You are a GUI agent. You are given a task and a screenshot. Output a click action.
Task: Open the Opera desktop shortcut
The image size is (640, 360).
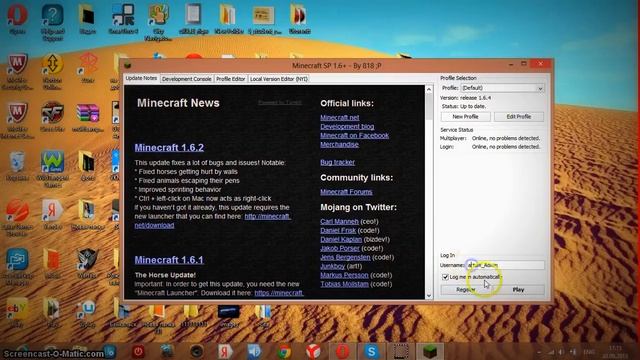(x=17, y=15)
